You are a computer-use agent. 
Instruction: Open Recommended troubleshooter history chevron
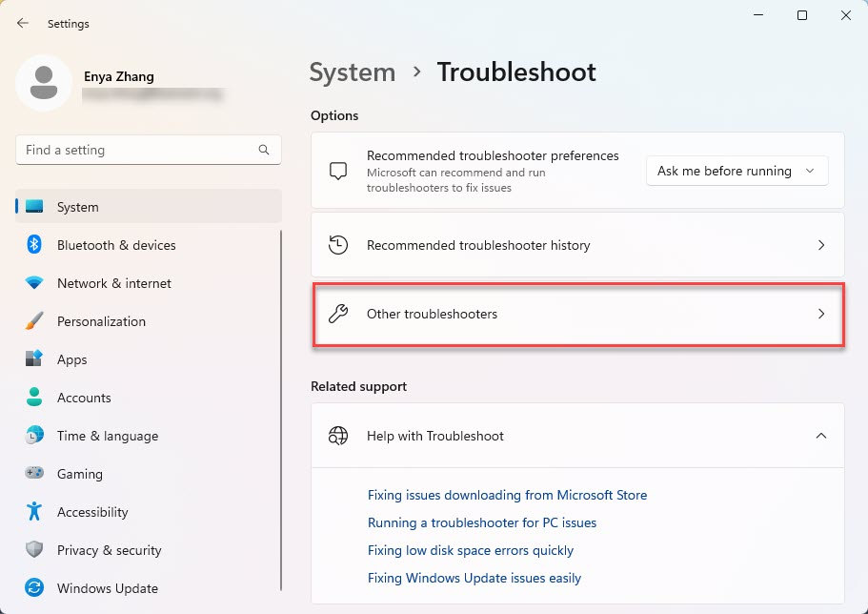point(820,245)
